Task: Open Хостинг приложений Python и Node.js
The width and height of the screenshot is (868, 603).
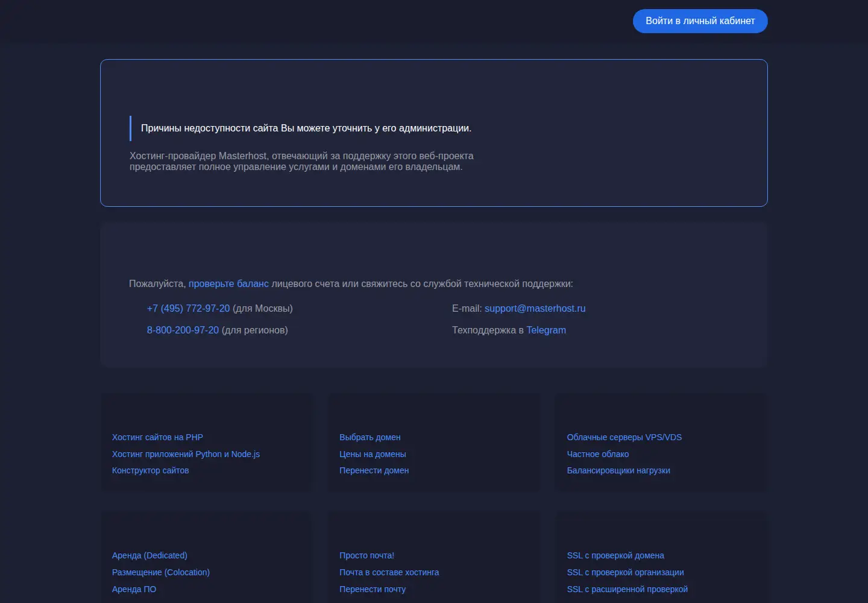Action: tap(186, 454)
